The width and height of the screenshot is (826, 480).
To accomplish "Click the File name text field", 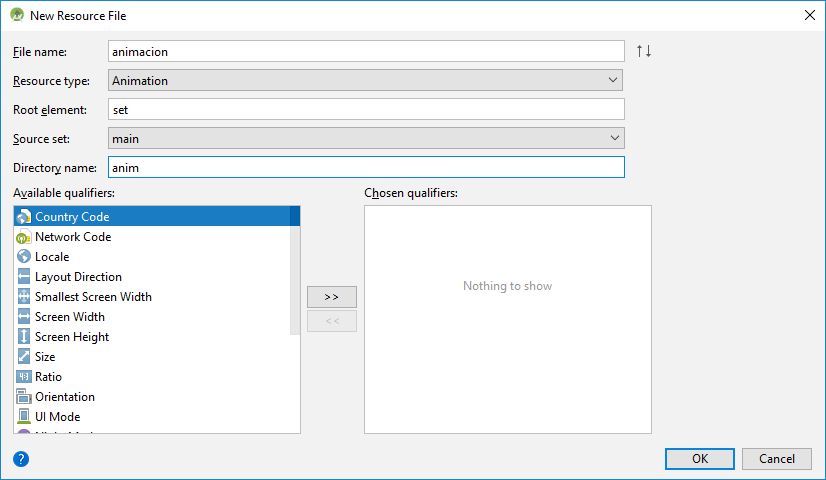I will pos(366,51).
